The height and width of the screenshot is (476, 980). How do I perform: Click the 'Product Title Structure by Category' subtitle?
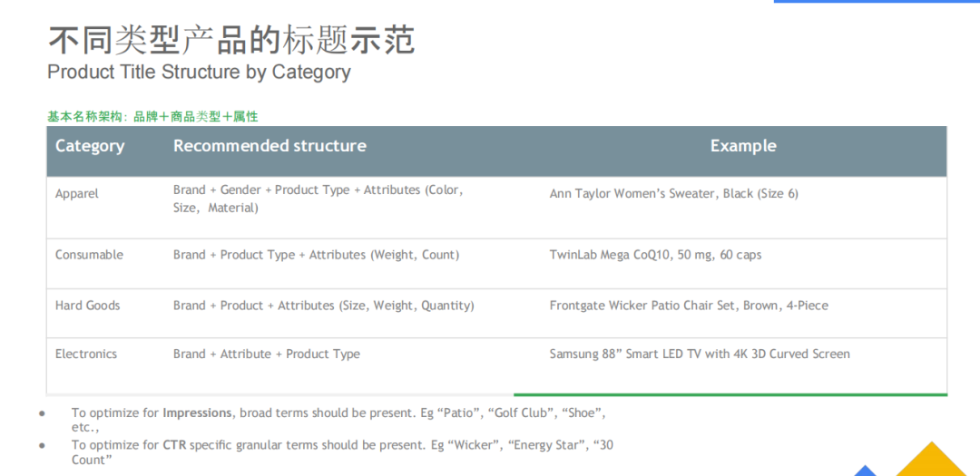199,72
